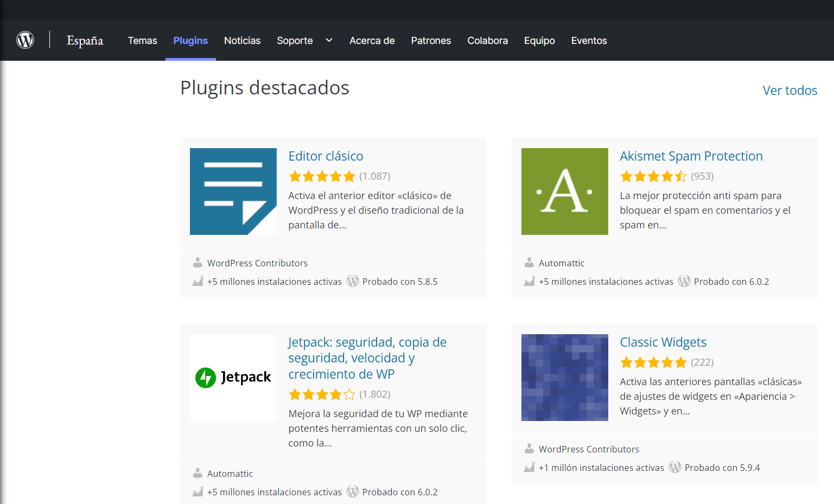
Task: Click Probado con 5.9.4 text
Action: pos(722,468)
